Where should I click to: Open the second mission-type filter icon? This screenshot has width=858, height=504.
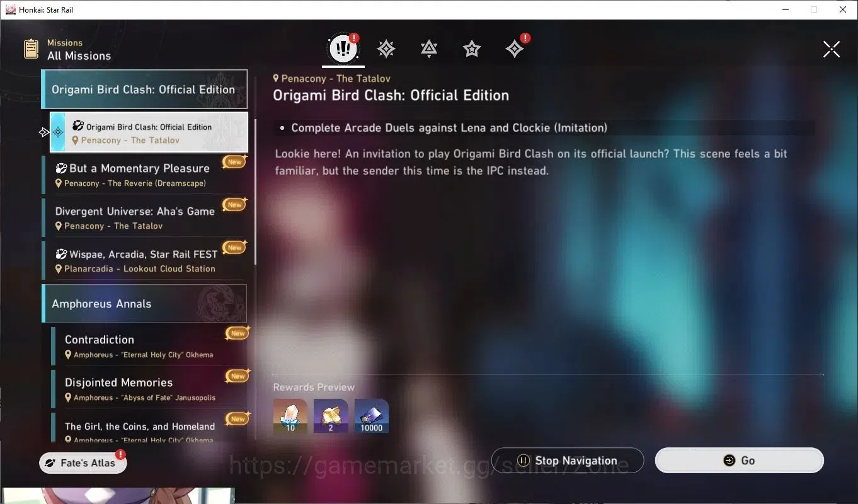coord(386,49)
